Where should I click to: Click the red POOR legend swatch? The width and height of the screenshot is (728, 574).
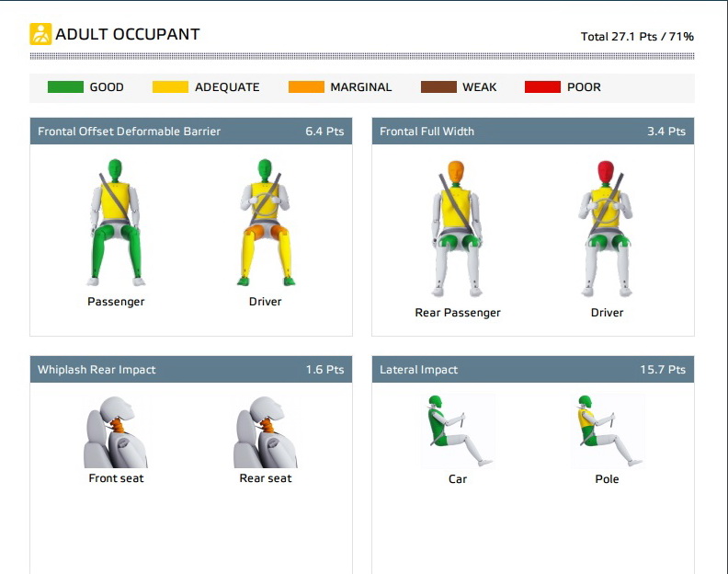[x=542, y=86]
